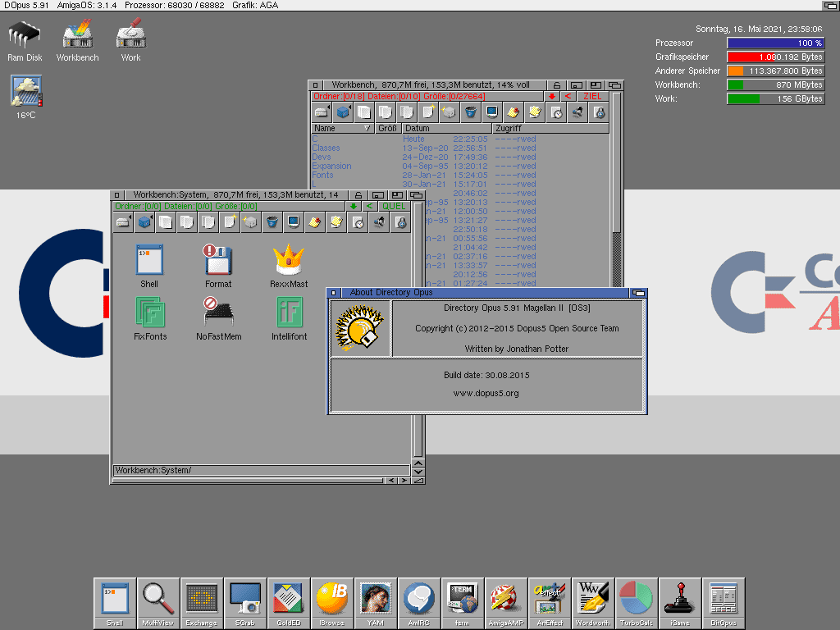Image resolution: width=840 pixels, height=630 pixels.
Task: Launch AmIRC from the dock
Action: click(x=419, y=603)
